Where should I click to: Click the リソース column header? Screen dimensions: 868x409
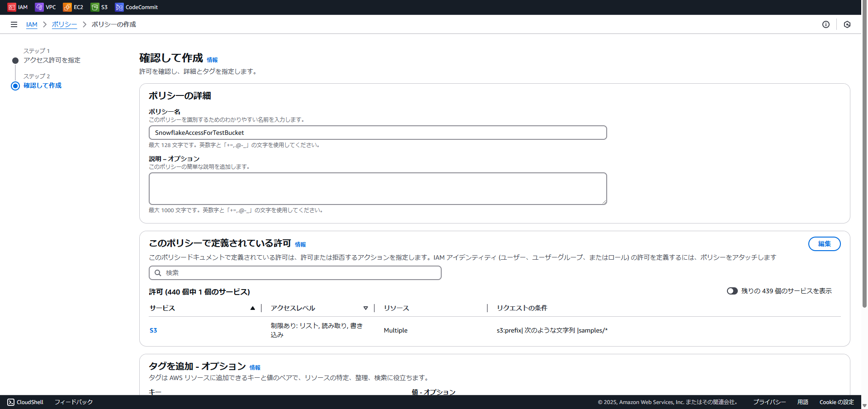point(396,308)
